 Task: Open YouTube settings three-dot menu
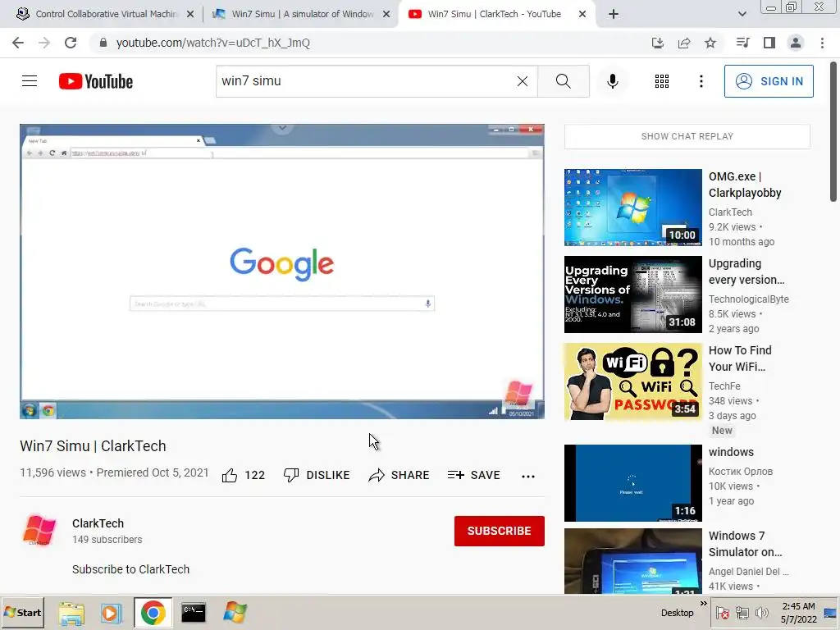[x=701, y=81]
